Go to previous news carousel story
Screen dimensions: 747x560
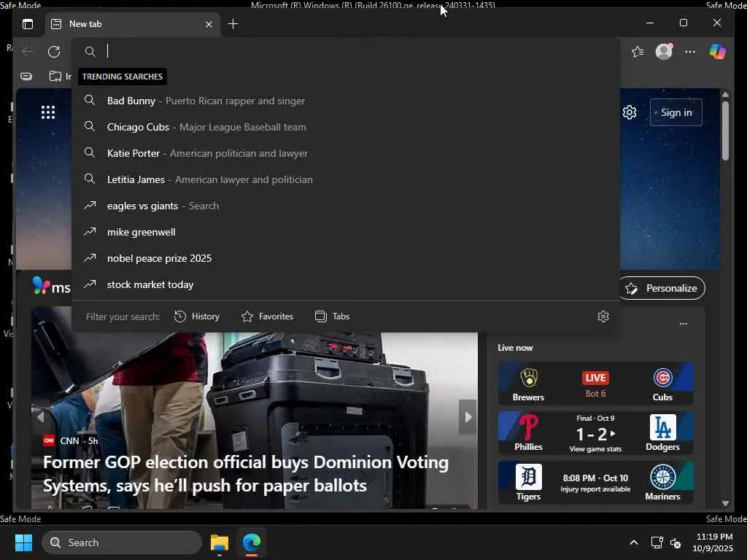40,417
